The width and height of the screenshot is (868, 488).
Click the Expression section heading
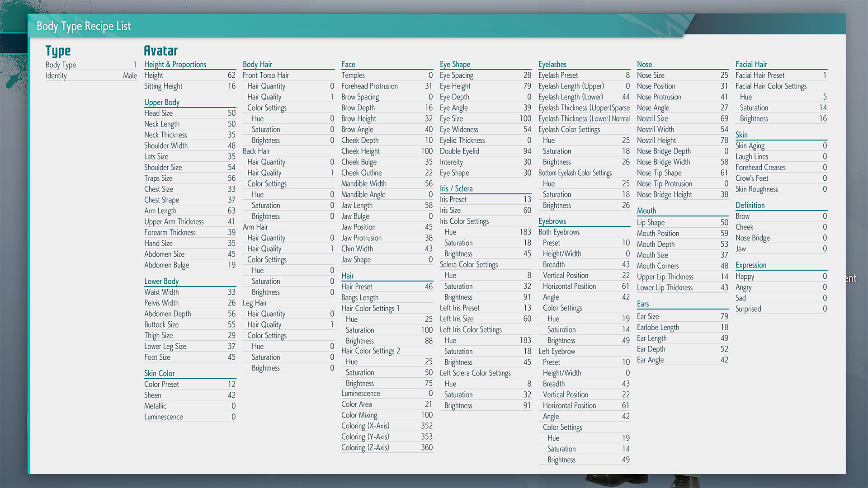point(750,265)
